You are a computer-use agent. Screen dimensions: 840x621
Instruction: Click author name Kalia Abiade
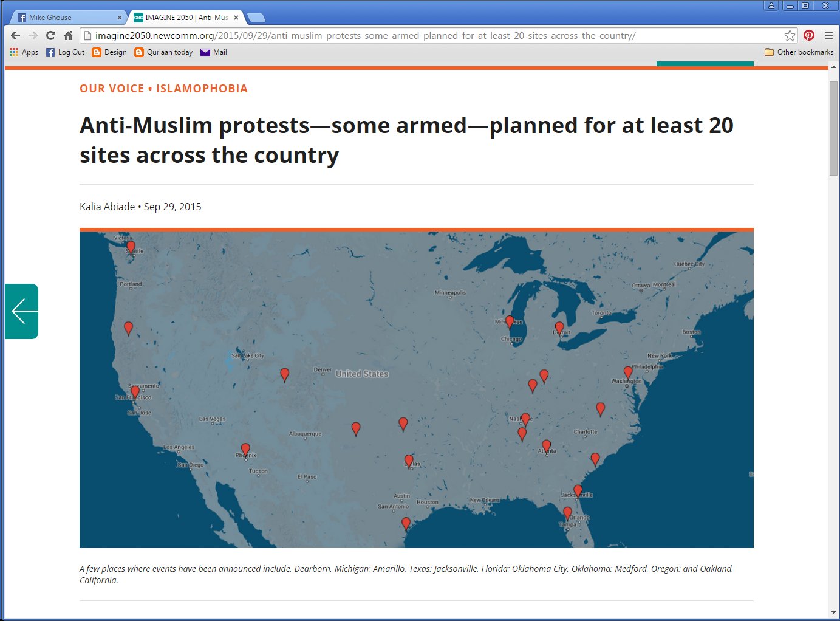[108, 207]
